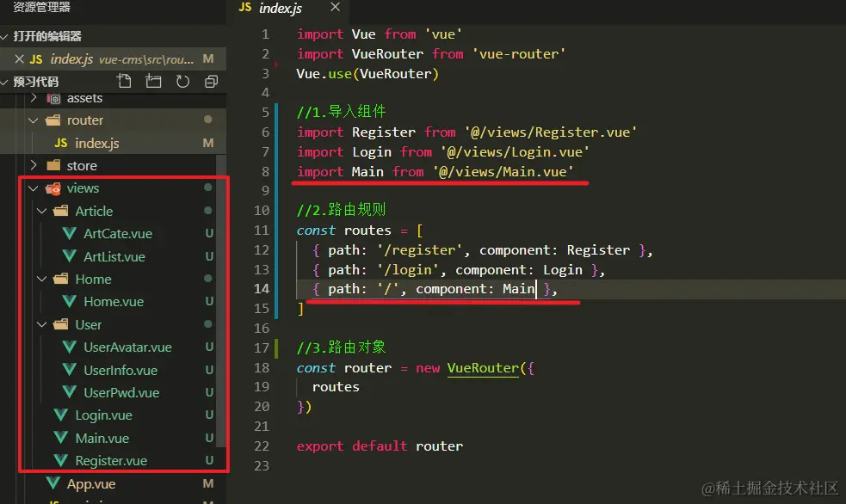Click the 资源管理器 explorer title
The width and height of the screenshot is (846, 504).
pyautogui.click(x=41, y=7)
